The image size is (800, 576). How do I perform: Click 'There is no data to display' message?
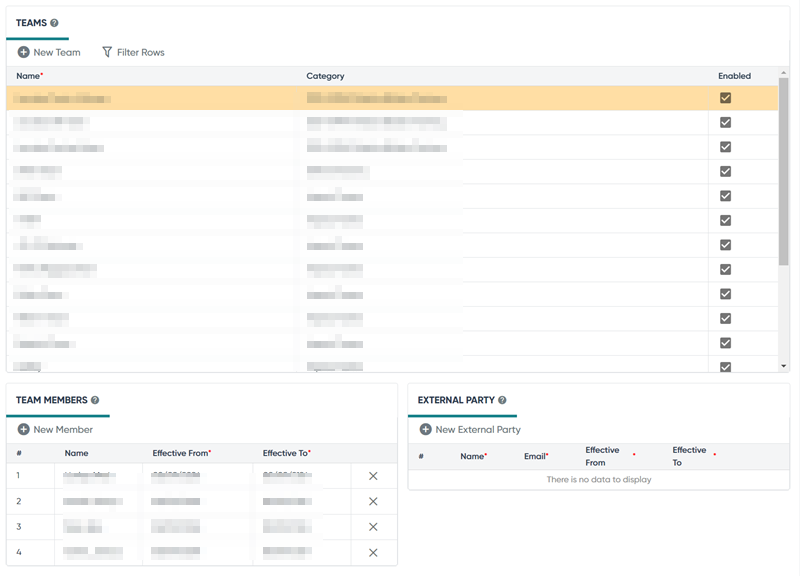(x=599, y=479)
